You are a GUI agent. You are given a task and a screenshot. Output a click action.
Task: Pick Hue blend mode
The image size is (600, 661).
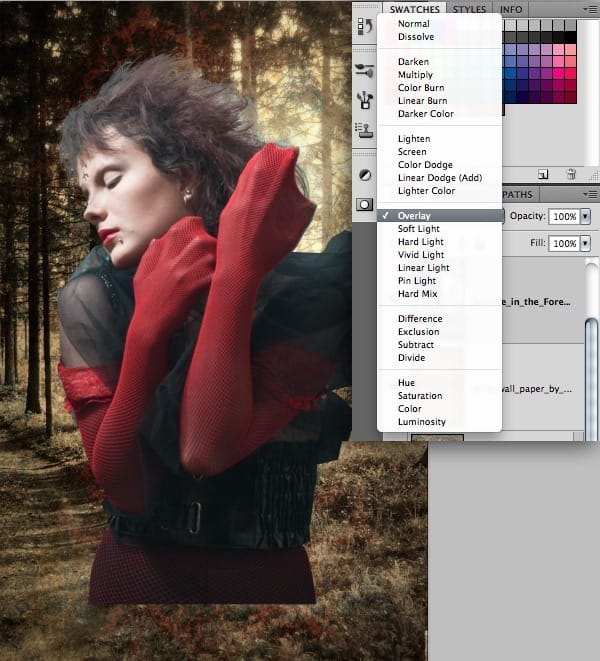click(439, 383)
